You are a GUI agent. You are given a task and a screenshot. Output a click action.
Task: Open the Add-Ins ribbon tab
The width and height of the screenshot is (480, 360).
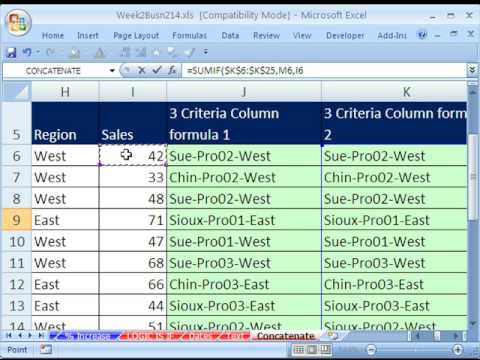pyautogui.click(x=392, y=35)
